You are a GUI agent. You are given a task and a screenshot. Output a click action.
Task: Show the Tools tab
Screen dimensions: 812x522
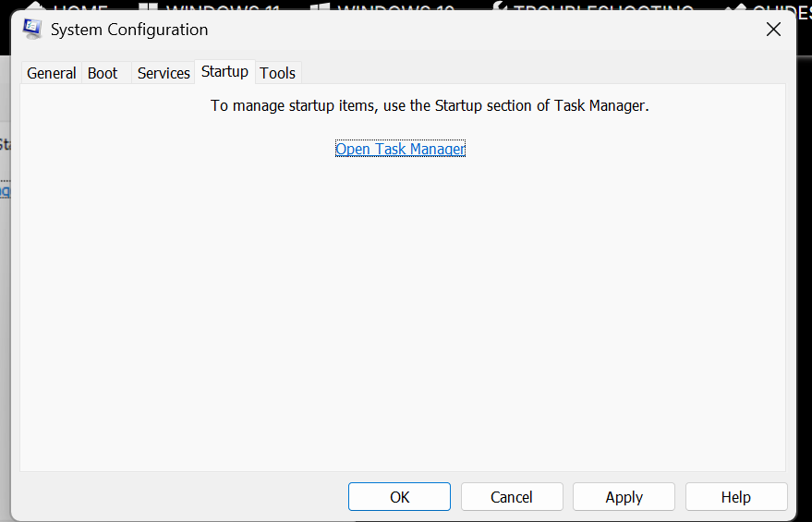tap(277, 73)
